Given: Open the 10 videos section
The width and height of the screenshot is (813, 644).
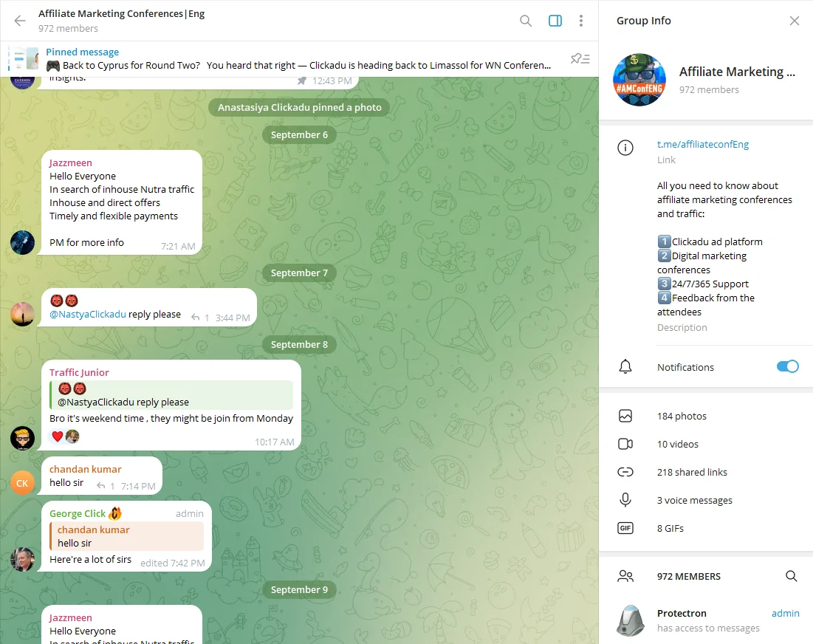Looking at the screenshot, I should tap(706, 444).
